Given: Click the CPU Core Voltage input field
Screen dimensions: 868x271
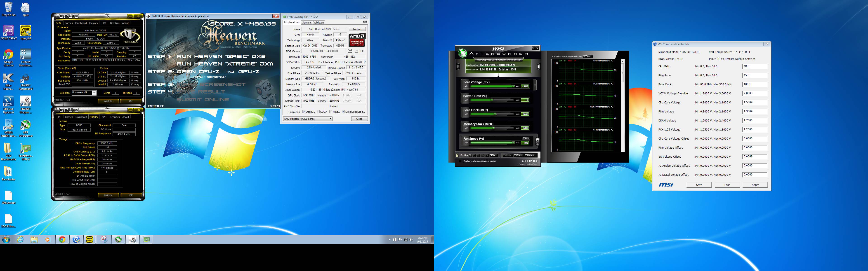Looking at the screenshot, I should pyautogui.click(x=755, y=102).
